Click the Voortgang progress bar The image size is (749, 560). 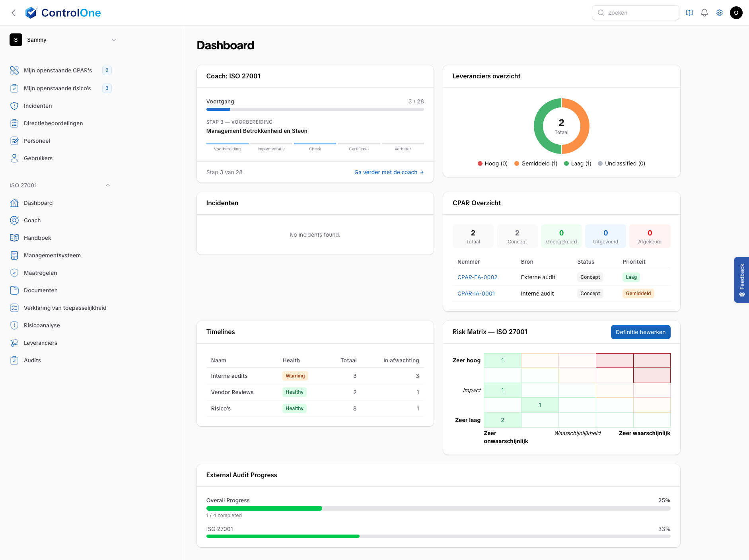pyautogui.click(x=315, y=109)
